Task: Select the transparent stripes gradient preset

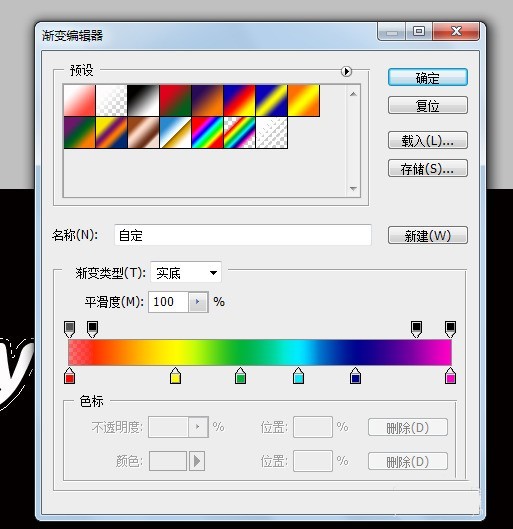Action: click(271, 132)
